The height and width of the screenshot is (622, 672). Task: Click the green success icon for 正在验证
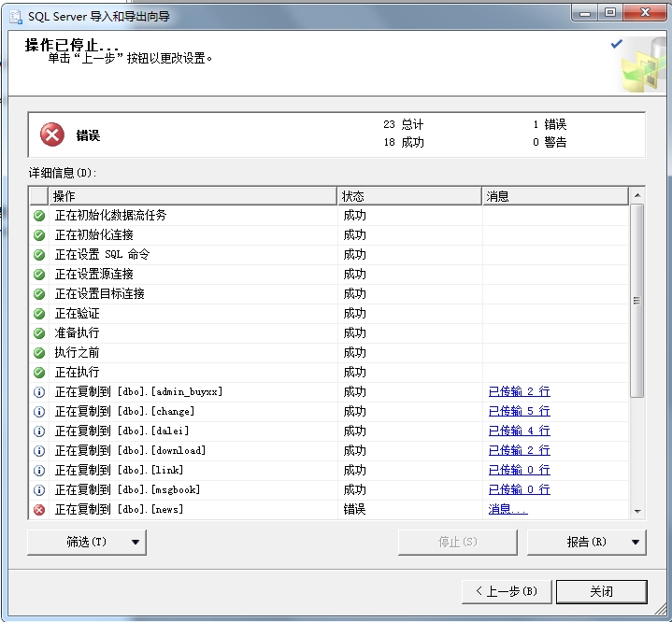coord(39,314)
